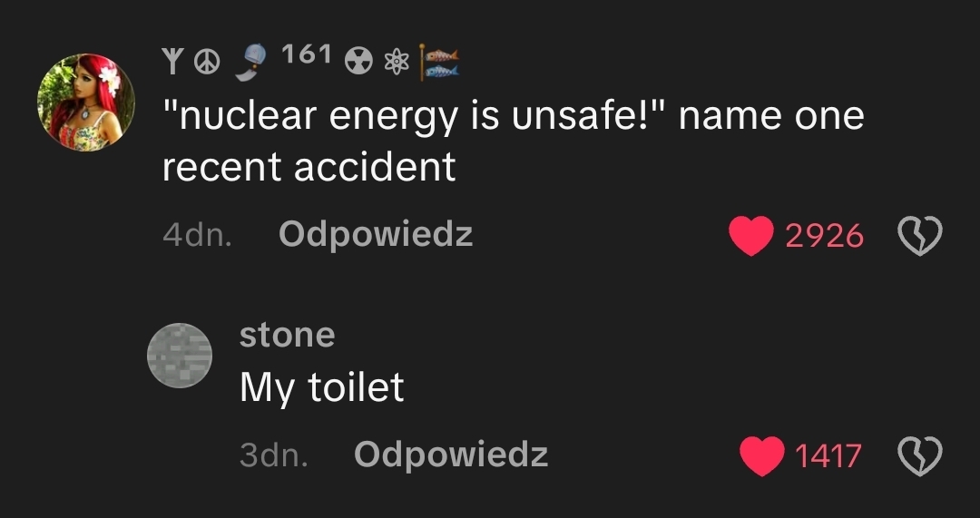Open the profile of user "stone"
Screen dimensions: 980x518
(287, 335)
